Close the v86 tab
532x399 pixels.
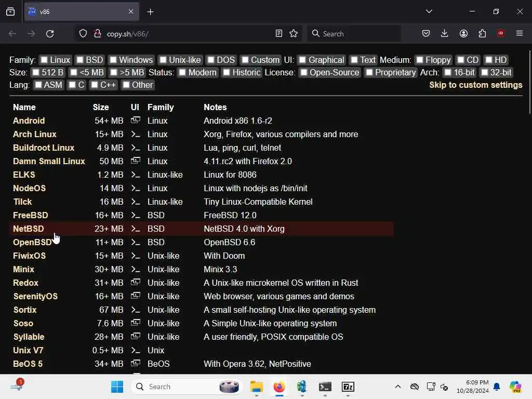(131, 11)
